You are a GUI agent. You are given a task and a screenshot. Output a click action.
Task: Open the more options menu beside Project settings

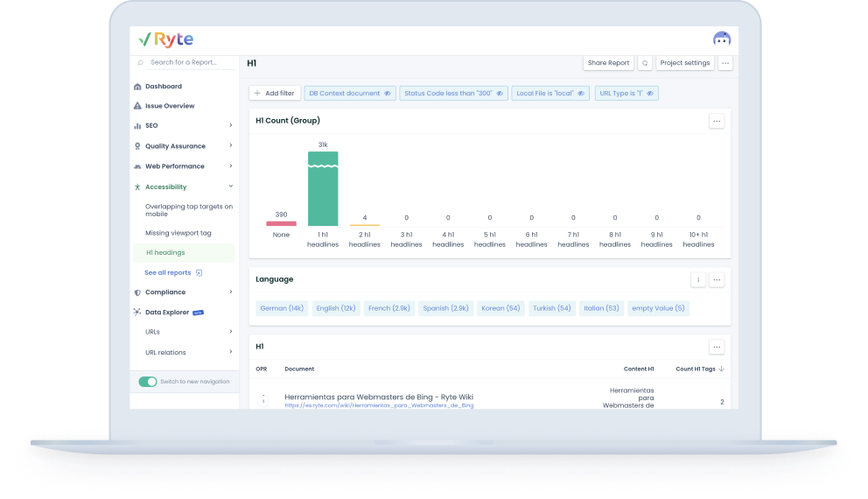724,63
